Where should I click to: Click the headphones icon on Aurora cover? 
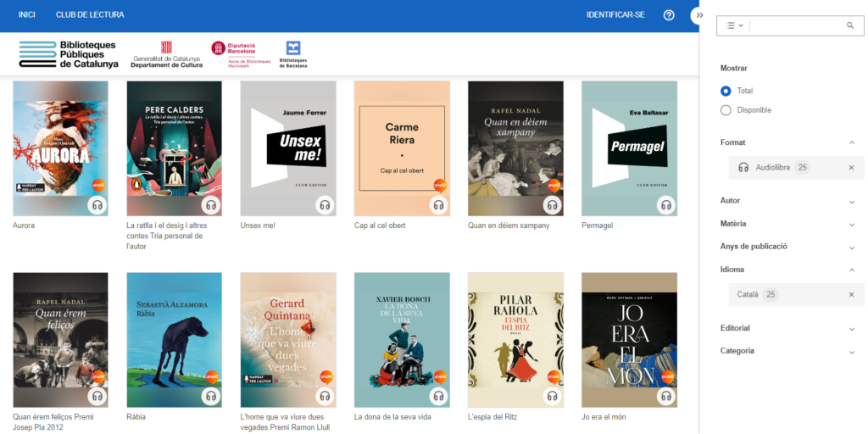97,205
